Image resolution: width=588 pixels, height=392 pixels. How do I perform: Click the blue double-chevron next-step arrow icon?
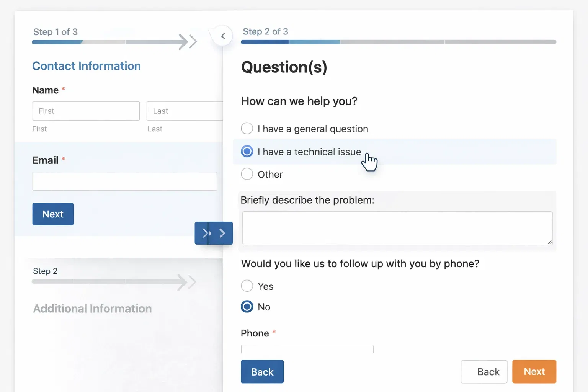[x=206, y=233]
